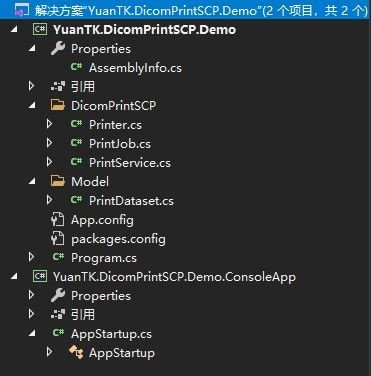The image size is (371, 376).
Task: Select the DicomPrintSCP folder name
Action: coord(114,106)
